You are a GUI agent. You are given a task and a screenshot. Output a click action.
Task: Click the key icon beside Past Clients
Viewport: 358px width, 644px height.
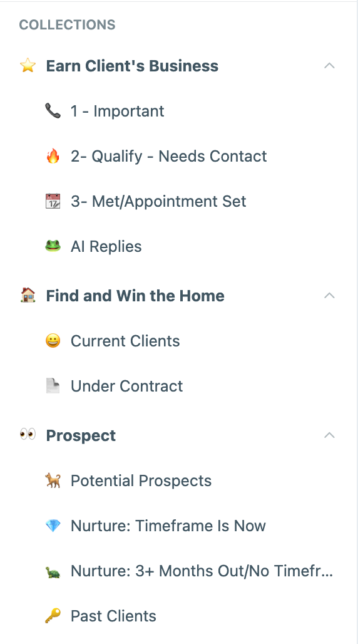click(53, 616)
